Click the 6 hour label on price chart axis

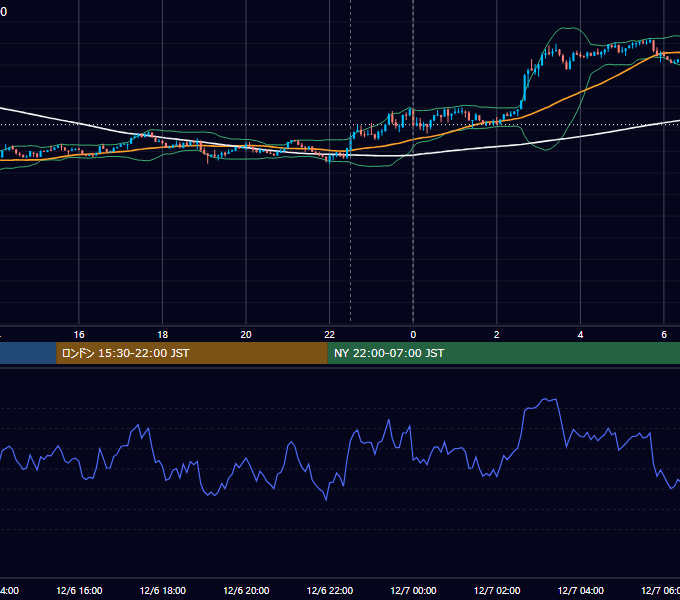point(664,335)
